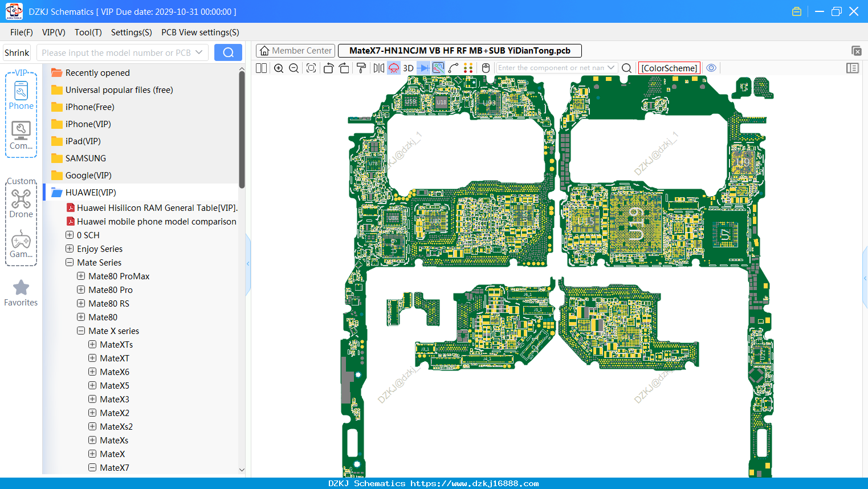The image size is (868, 489).
Task: Click the toolbox icon in title bar
Action: 797,11
